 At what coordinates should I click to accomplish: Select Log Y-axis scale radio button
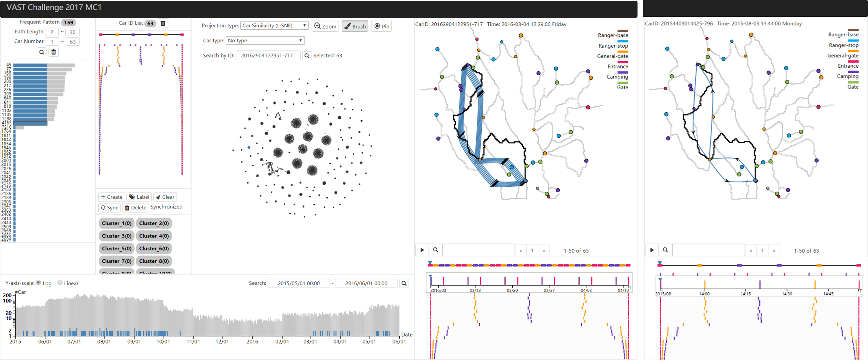click(x=38, y=283)
